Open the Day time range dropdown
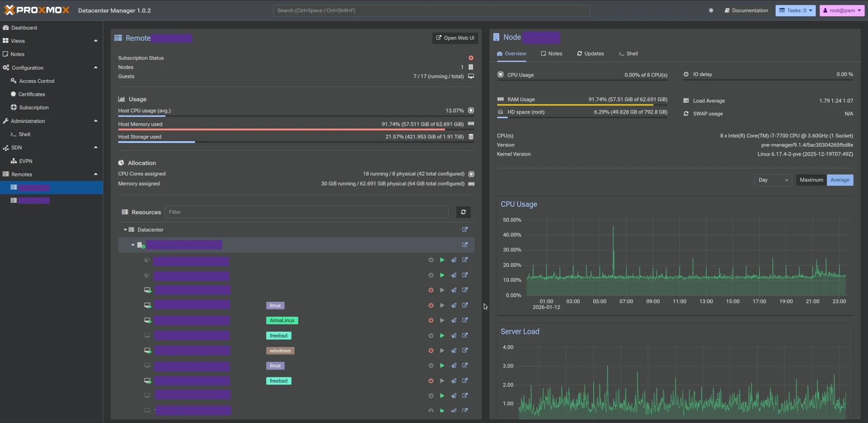 click(x=772, y=180)
